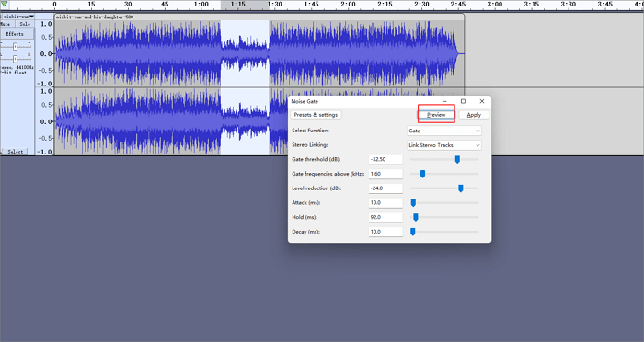
Task: Click the upper channel vertical amplitude scale
Action: click(44, 53)
